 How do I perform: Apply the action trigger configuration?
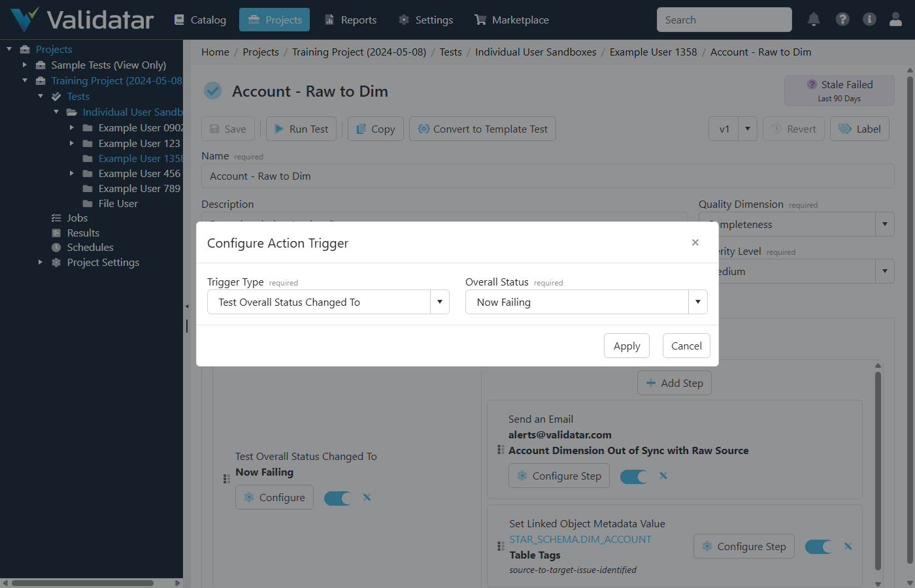pyautogui.click(x=626, y=346)
